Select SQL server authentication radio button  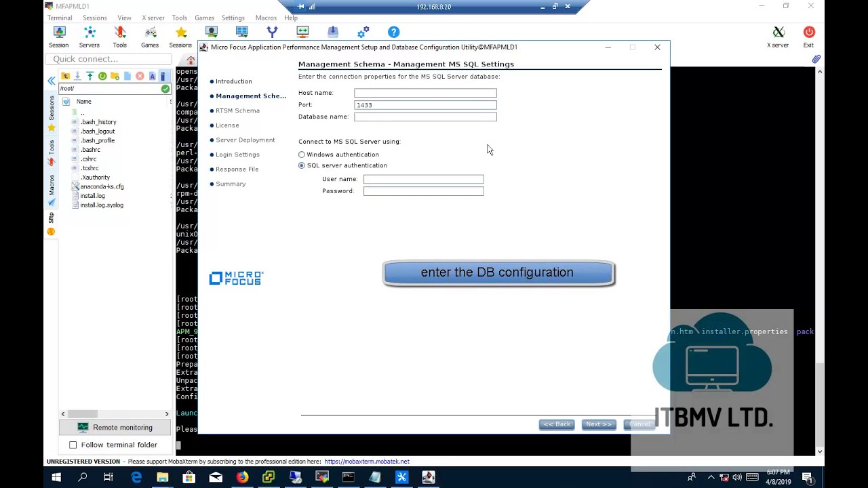click(x=302, y=165)
